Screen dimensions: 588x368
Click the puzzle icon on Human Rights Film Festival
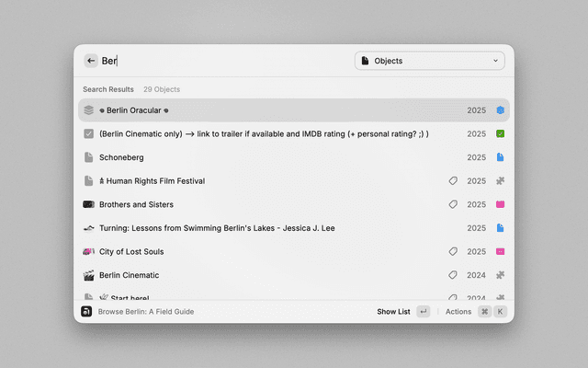[500, 181]
